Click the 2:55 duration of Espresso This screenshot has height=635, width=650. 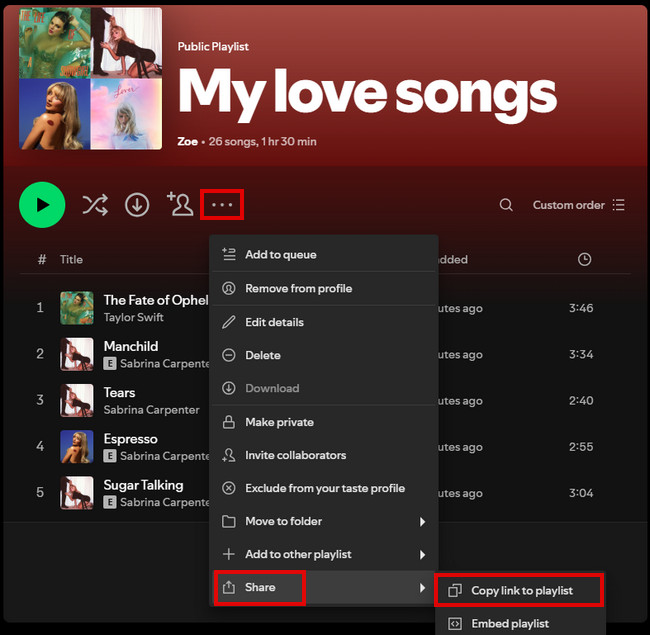(581, 447)
